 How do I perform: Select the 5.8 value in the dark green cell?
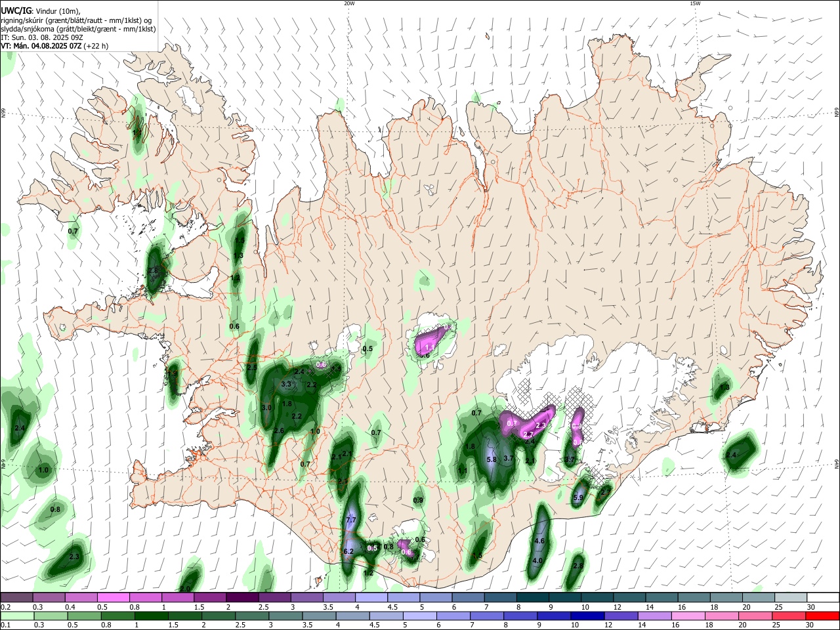(492, 459)
